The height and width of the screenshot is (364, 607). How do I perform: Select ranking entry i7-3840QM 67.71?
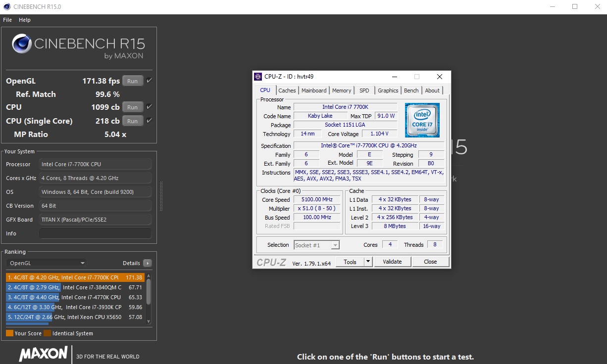click(75, 287)
